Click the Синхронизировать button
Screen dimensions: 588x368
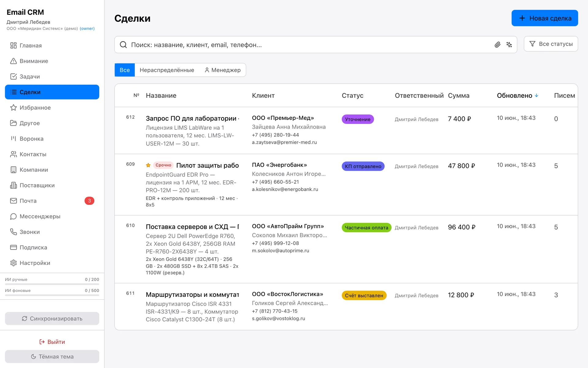point(52,319)
